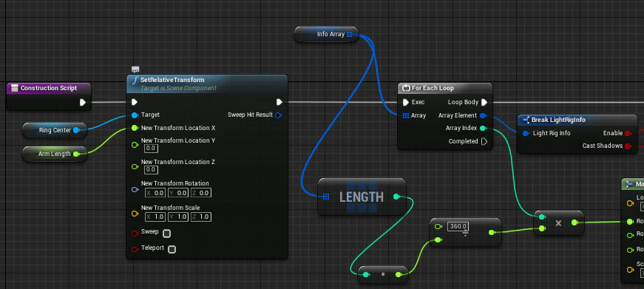The width and height of the screenshot is (644, 289).
Task: Click the Light Rig Info input pin
Action: [526, 134]
